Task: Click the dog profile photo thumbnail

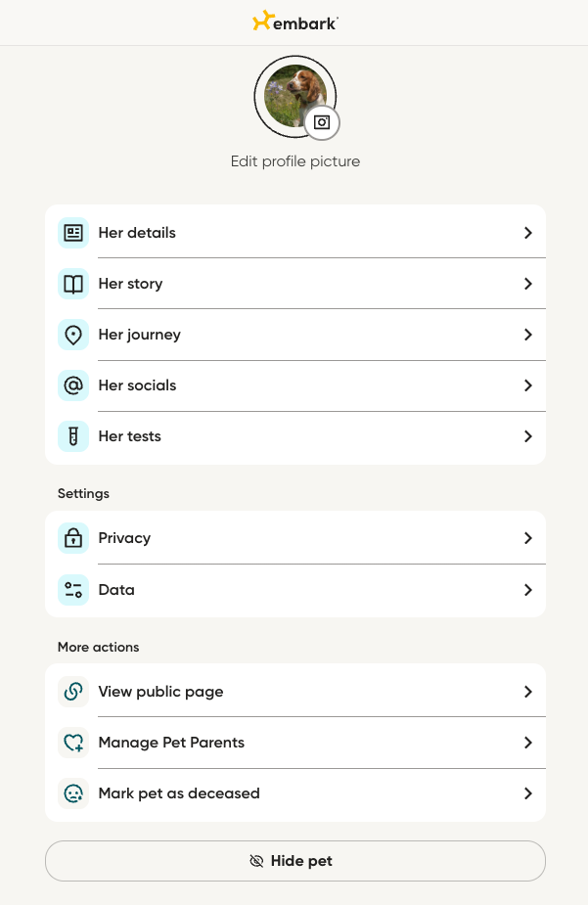Action: pyautogui.click(x=294, y=96)
